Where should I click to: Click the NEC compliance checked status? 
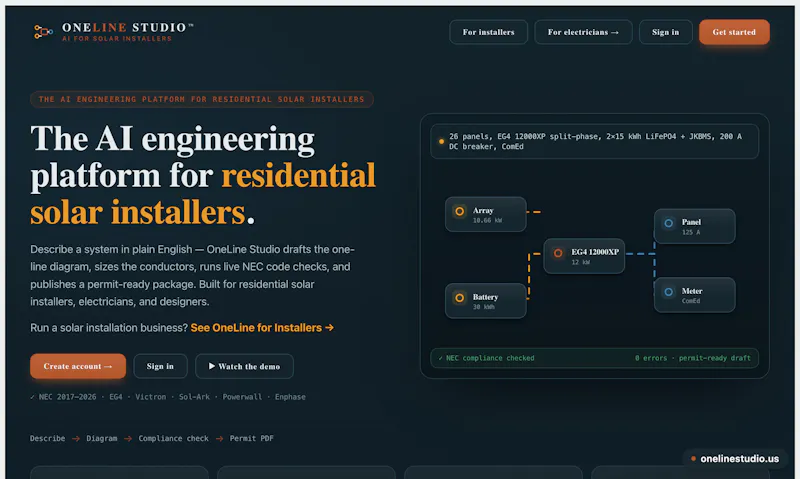click(486, 358)
